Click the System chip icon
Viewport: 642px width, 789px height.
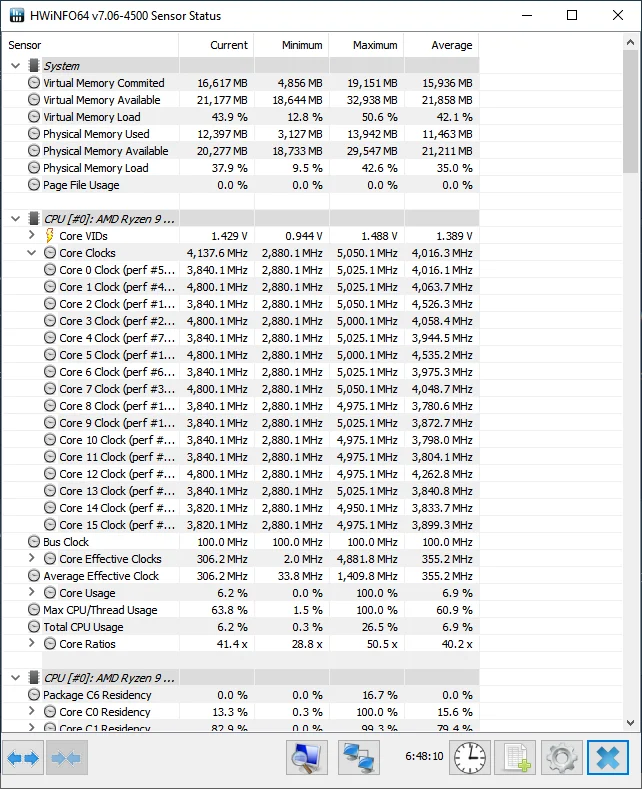tap(34, 65)
